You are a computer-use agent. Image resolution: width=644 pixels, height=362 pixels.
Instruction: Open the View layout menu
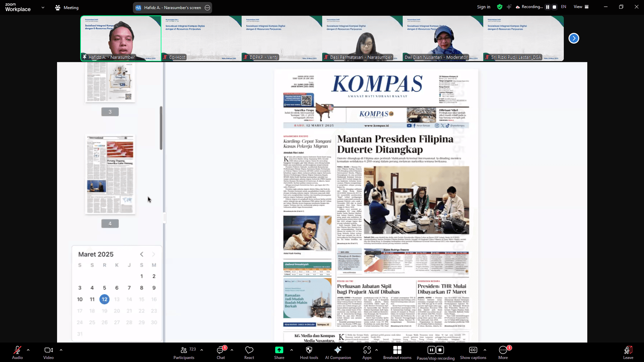pos(581,7)
